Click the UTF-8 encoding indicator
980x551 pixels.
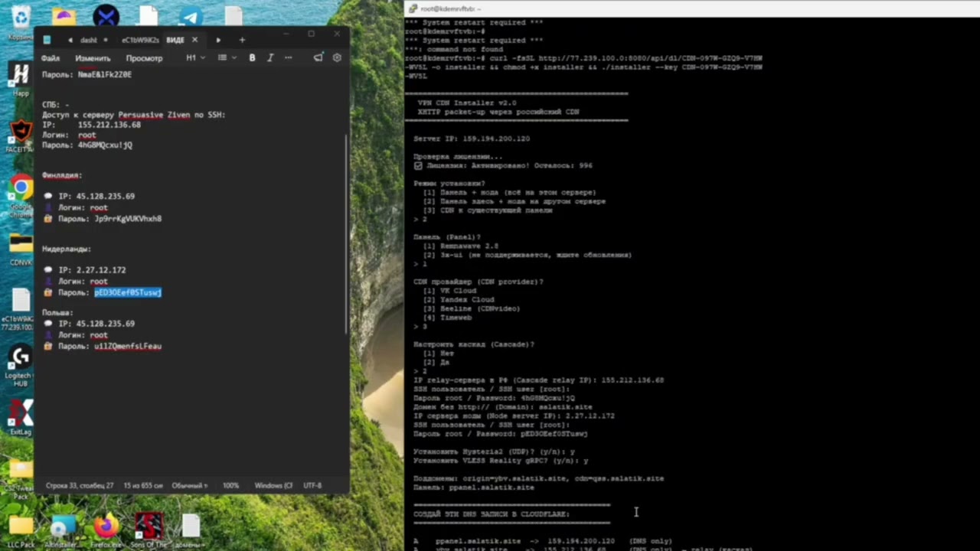point(312,486)
